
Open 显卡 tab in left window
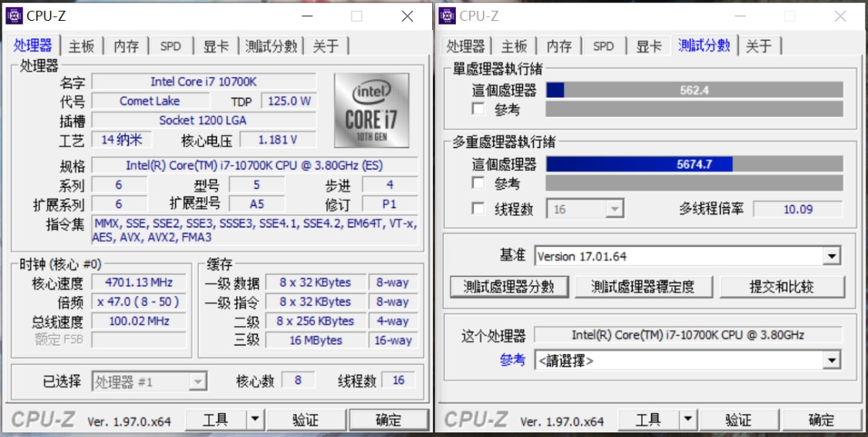coord(215,46)
